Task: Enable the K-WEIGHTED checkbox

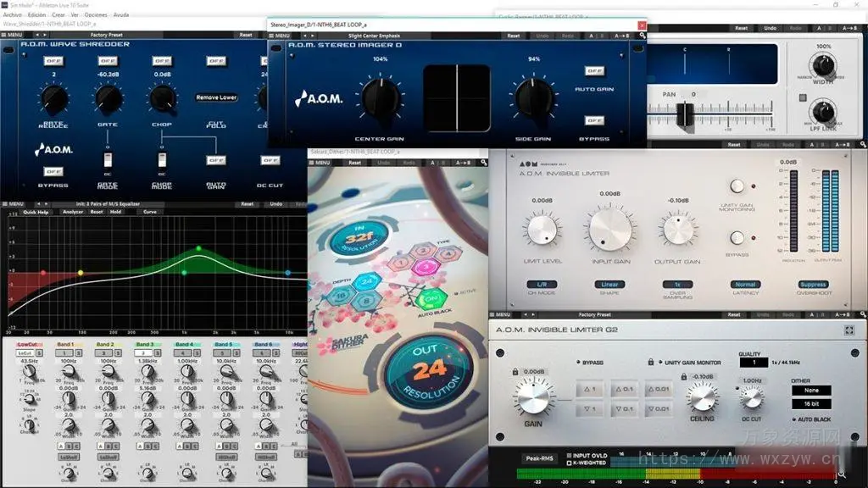Action: click(x=569, y=463)
